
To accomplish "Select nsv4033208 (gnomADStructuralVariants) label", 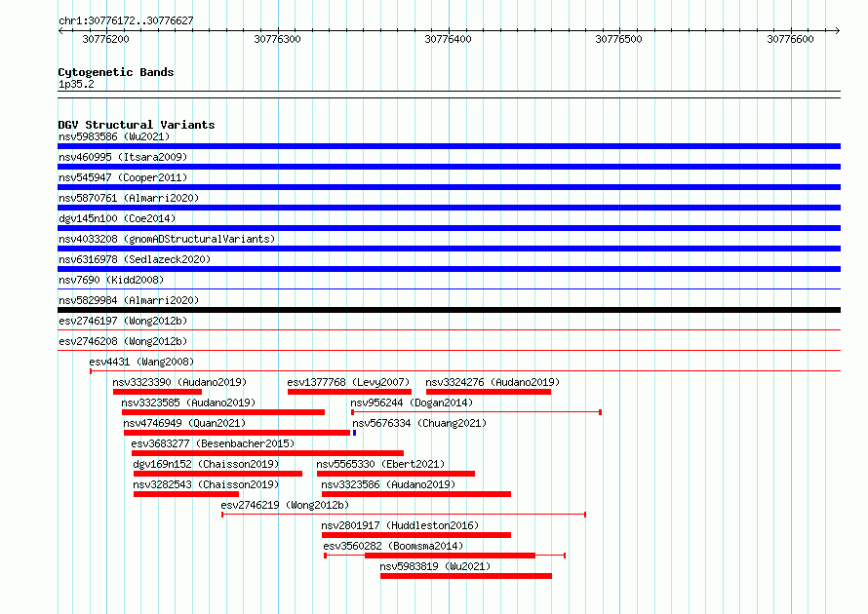I will click(167, 239).
